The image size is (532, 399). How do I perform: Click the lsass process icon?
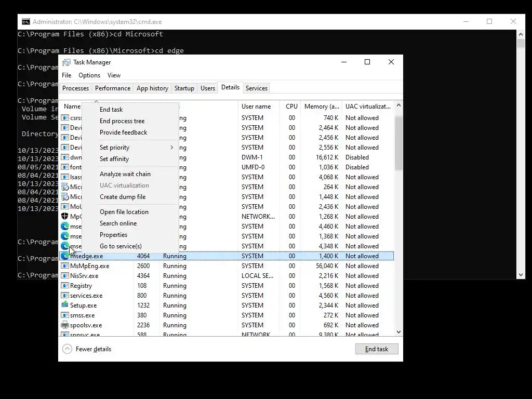tap(65, 177)
